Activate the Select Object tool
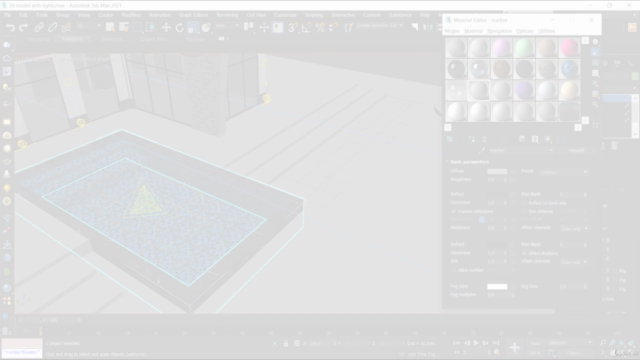The image size is (640, 360). (110, 27)
